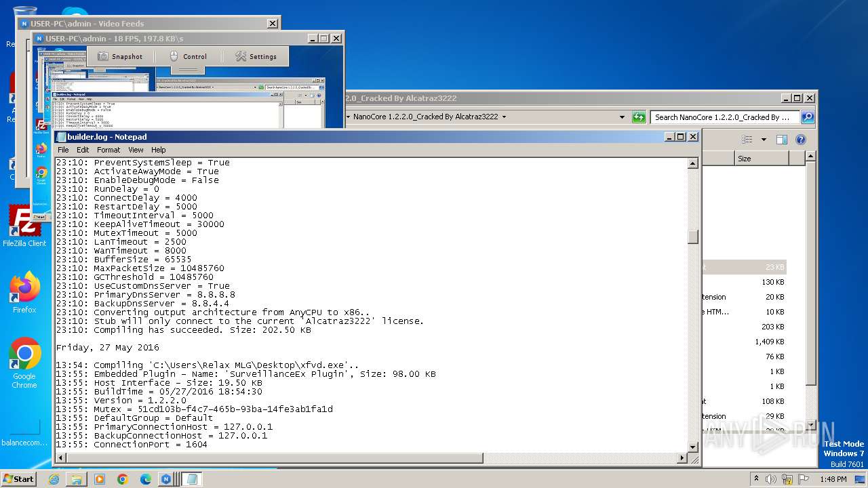Click the green refresh icon in Explorer address bar
This screenshot has height=488, width=868.
[639, 117]
